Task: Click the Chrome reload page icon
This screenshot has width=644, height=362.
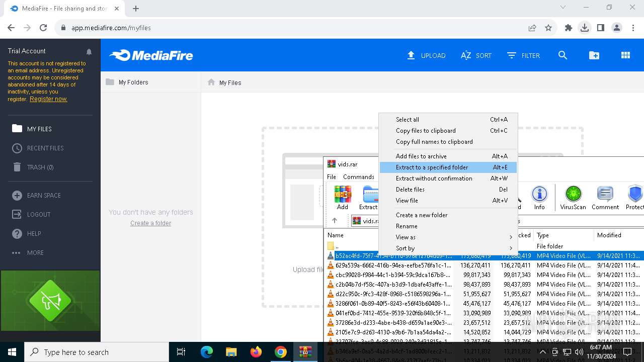Action: [43, 28]
